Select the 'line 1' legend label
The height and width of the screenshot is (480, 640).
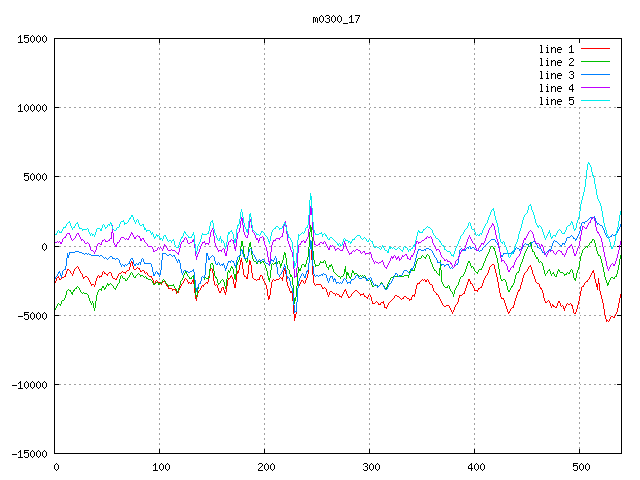556,49
